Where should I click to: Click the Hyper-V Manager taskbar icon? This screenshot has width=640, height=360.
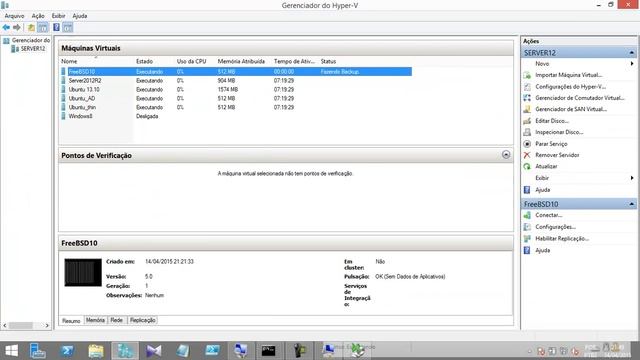pyautogui.click(x=125, y=351)
